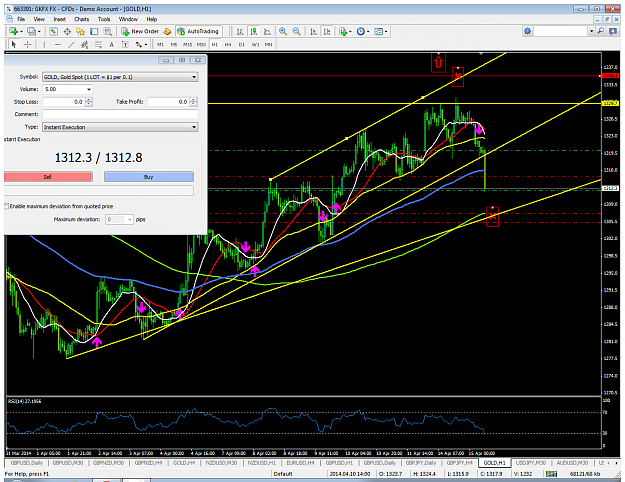Switch to M15 timeframe
Screen dimensions: 625x482
pos(187,45)
